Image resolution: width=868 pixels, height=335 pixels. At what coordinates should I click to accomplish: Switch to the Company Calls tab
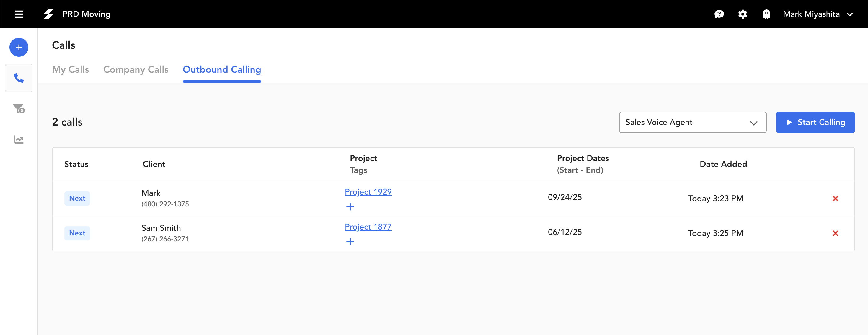(x=136, y=69)
